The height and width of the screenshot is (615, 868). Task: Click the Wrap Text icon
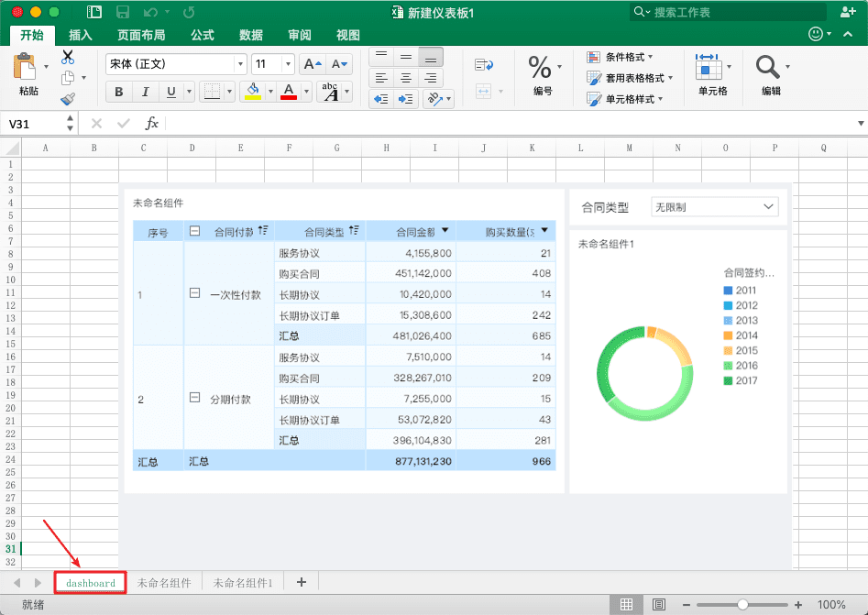point(484,64)
